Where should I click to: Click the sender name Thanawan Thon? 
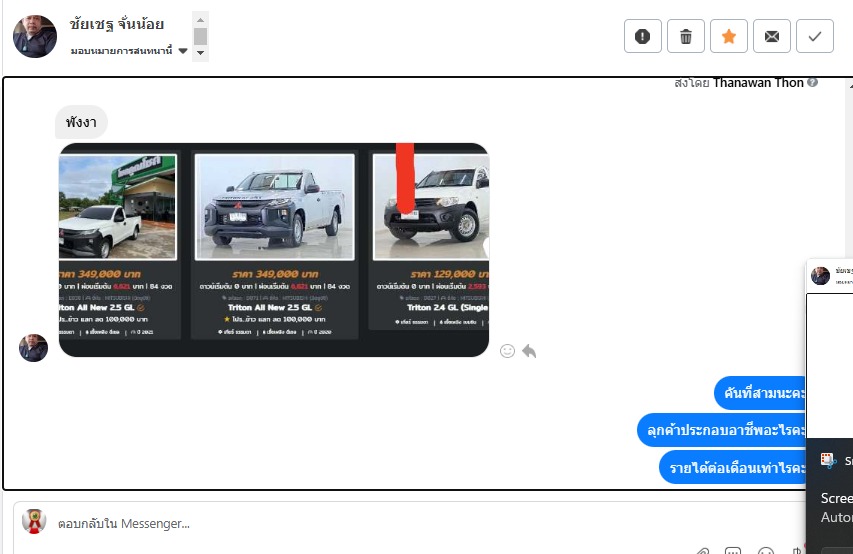(758, 83)
